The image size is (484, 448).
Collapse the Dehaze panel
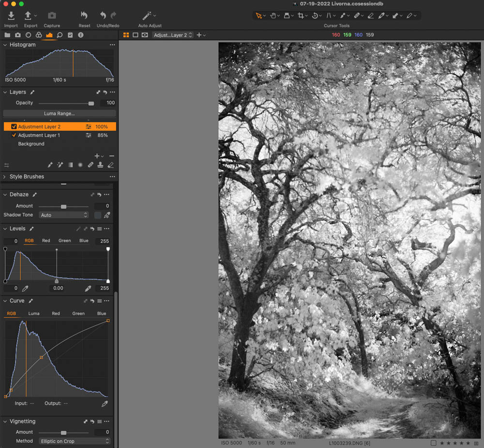click(5, 194)
